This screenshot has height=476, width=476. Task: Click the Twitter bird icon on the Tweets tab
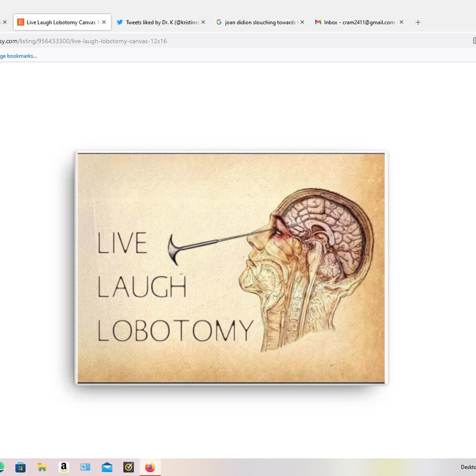pyautogui.click(x=120, y=22)
